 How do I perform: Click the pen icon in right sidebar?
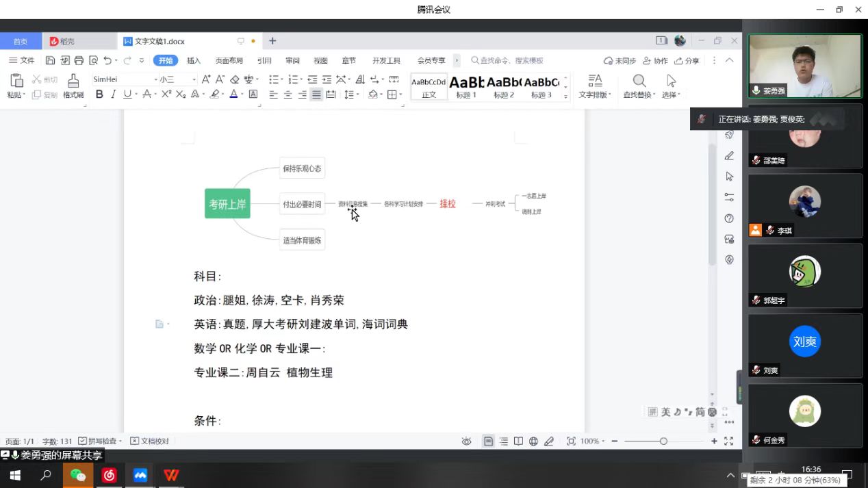coord(730,155)
